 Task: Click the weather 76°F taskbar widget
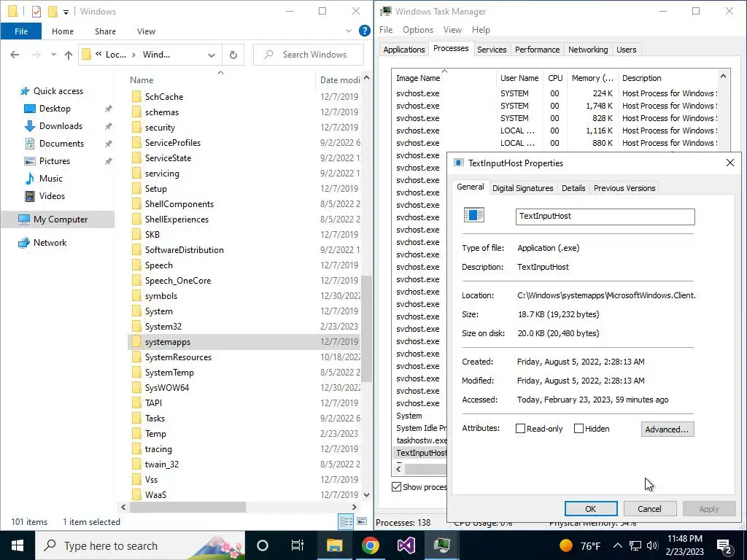pyautogui.click(x=580, y=545)
